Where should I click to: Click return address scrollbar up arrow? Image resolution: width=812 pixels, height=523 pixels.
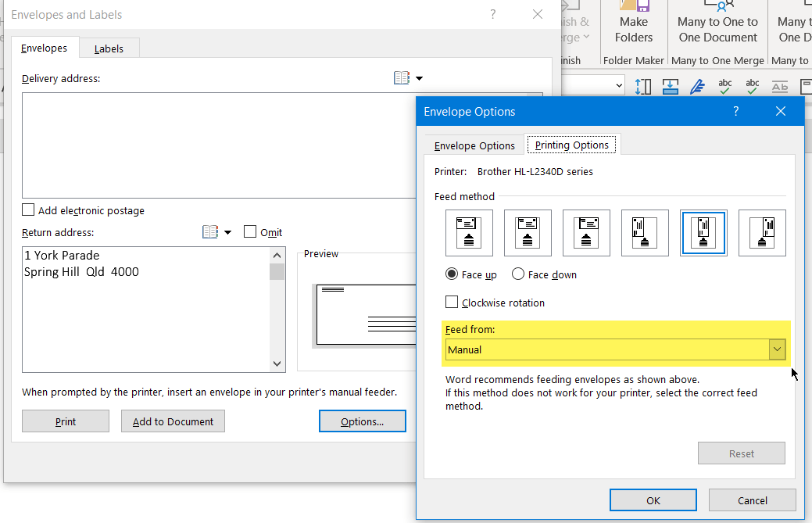(x=277, y=256)
